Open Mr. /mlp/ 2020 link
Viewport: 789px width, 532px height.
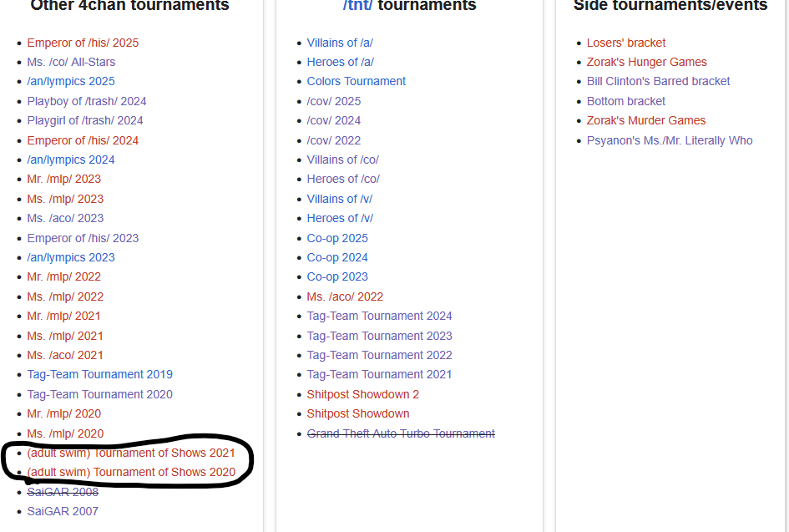[64, 413]
